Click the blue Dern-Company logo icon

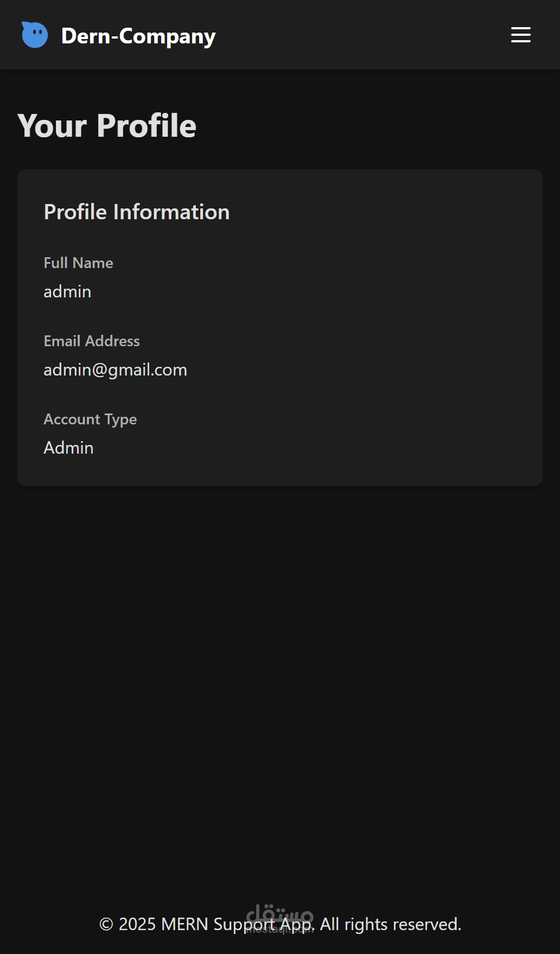coord(35,35)
